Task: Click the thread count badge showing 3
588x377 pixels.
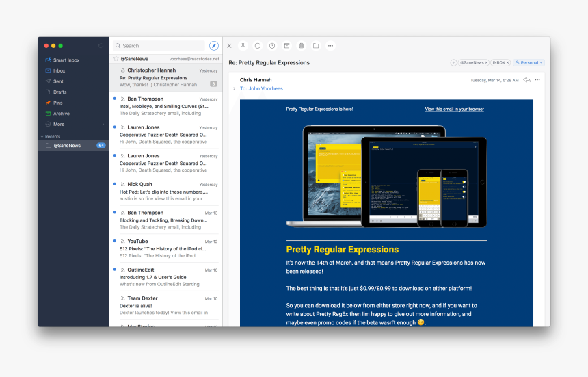Action: [213, 84]
